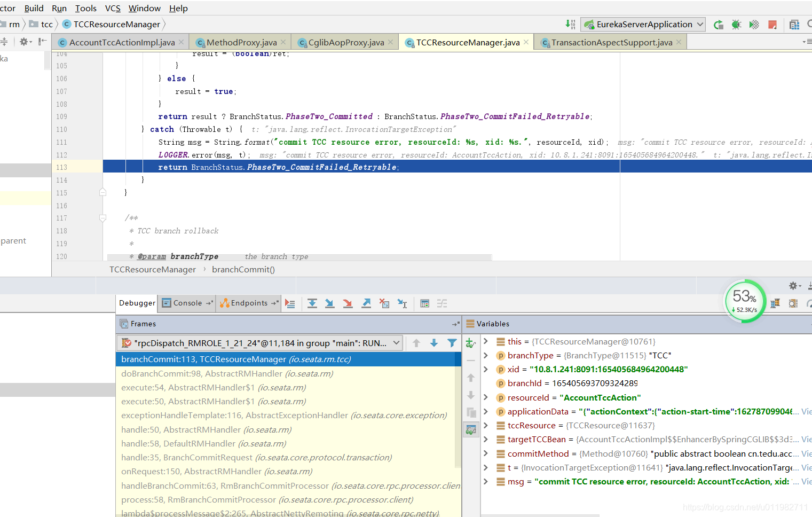Open Evaluate Expression using the calculator icon

(424, 303)
